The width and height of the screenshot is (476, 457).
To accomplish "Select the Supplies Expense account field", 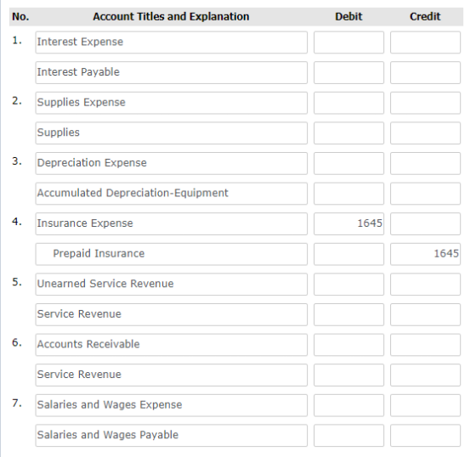I will pyautogui.click(x=171, y=103).
